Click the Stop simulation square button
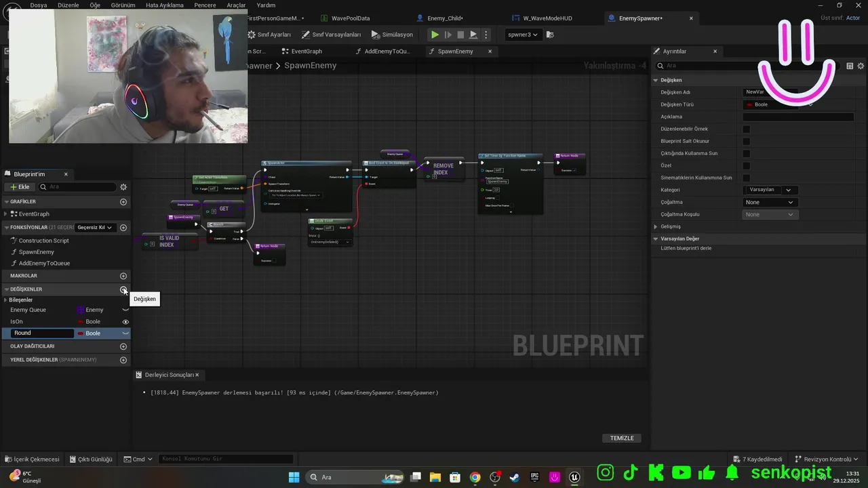868x488 pixels. click(x=460, y=35)
